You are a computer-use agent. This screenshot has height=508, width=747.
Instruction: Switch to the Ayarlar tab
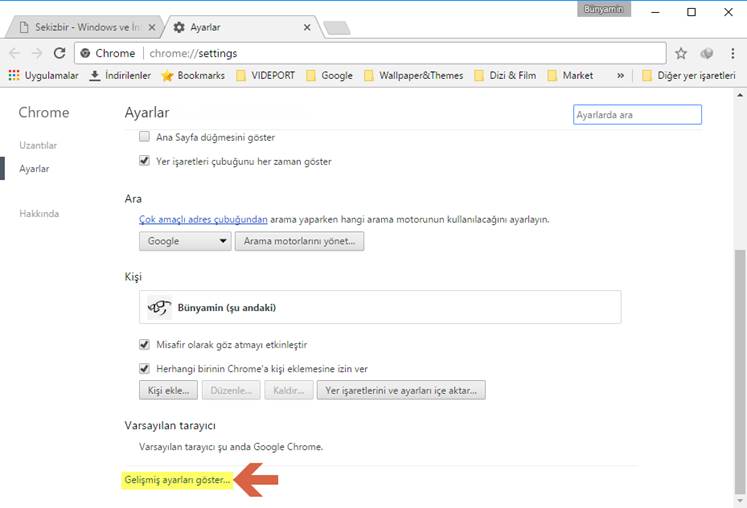243,27
